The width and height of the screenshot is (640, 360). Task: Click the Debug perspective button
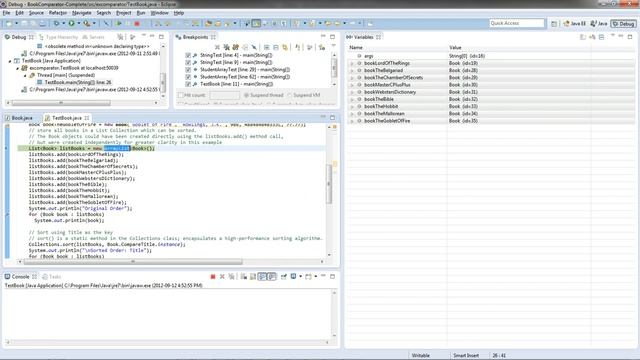623,24
